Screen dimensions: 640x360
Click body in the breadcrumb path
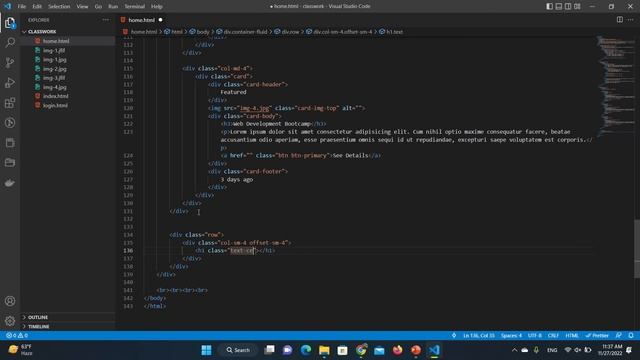(202, 31)
